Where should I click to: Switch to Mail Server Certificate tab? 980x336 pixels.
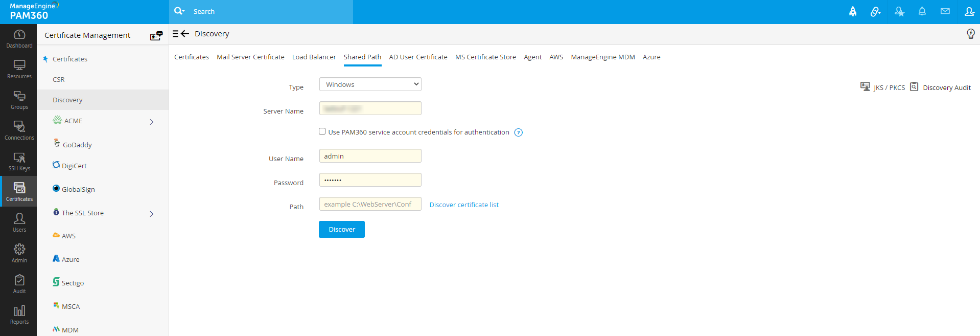click(250, 57)
